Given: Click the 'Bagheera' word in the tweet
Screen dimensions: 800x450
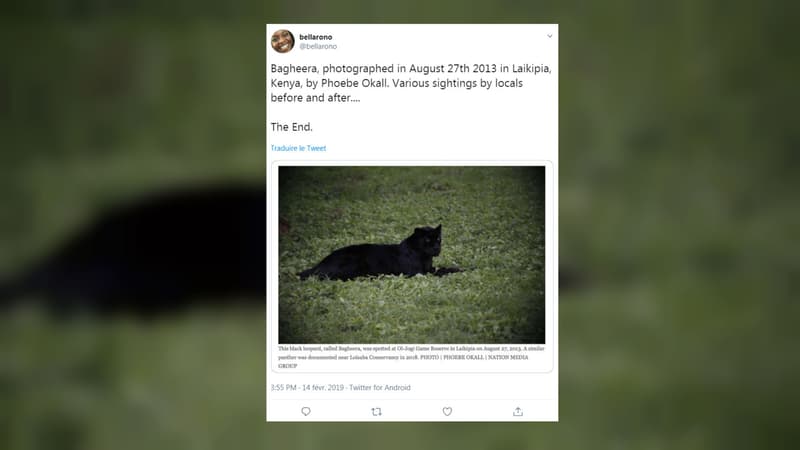Looking at the screenshot, I should tap(293, 68).
